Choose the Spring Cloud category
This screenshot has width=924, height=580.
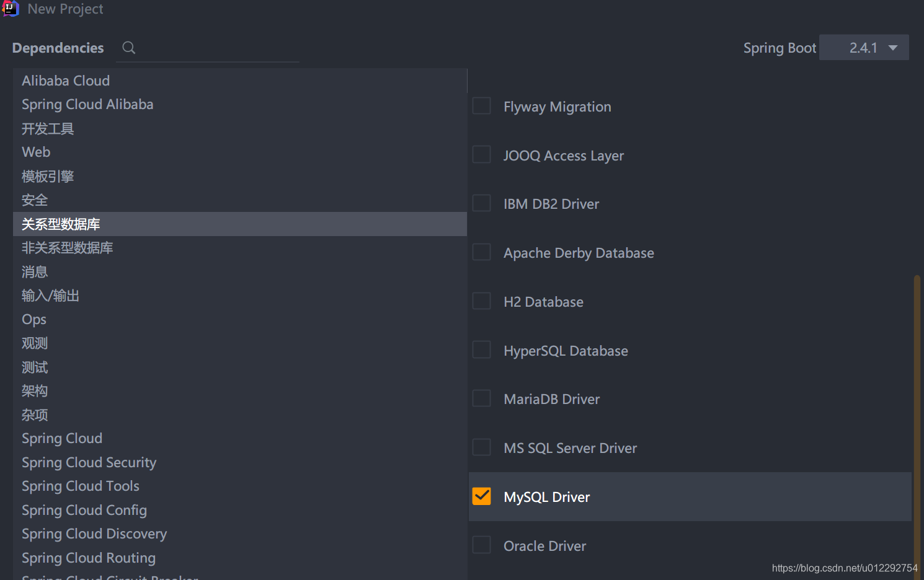coord(240,439)
